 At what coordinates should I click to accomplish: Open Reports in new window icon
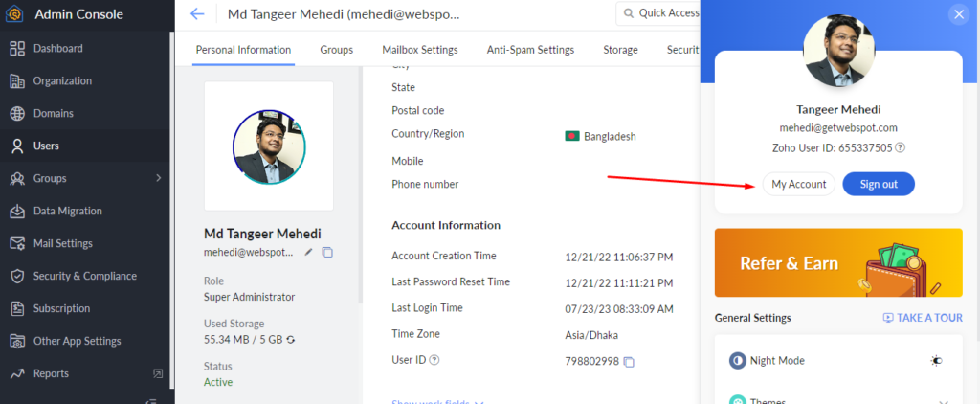coord(158,373)
